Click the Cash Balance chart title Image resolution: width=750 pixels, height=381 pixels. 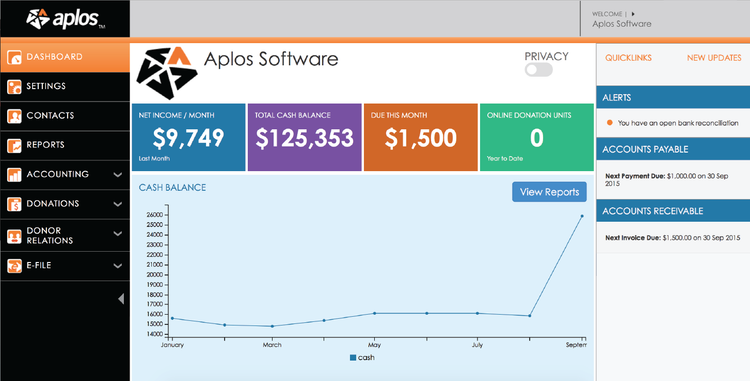click(172, 187)
